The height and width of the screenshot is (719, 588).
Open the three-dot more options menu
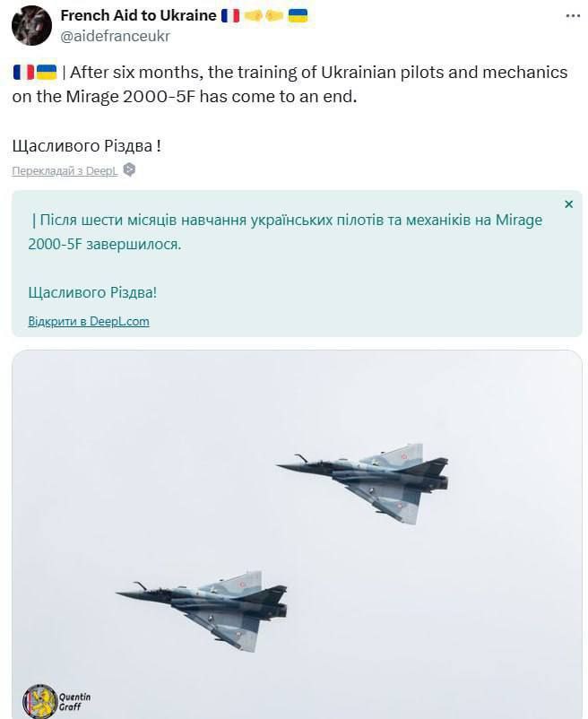(572, 16)
